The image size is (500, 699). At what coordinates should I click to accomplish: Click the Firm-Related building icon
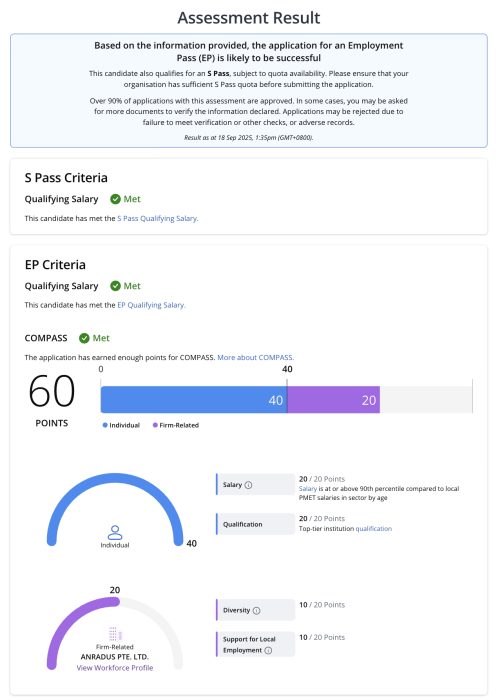tap(115, 634)
